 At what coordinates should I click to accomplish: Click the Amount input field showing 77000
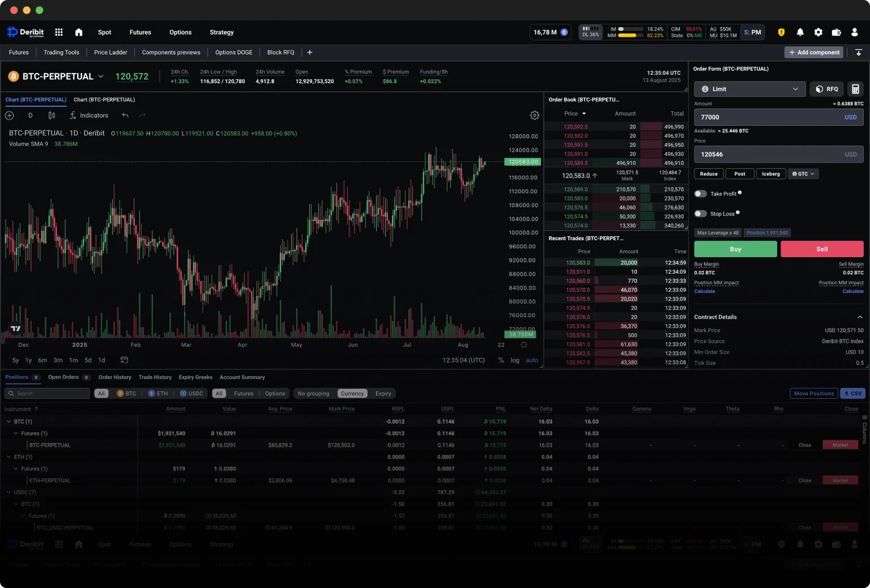(778, 117)
